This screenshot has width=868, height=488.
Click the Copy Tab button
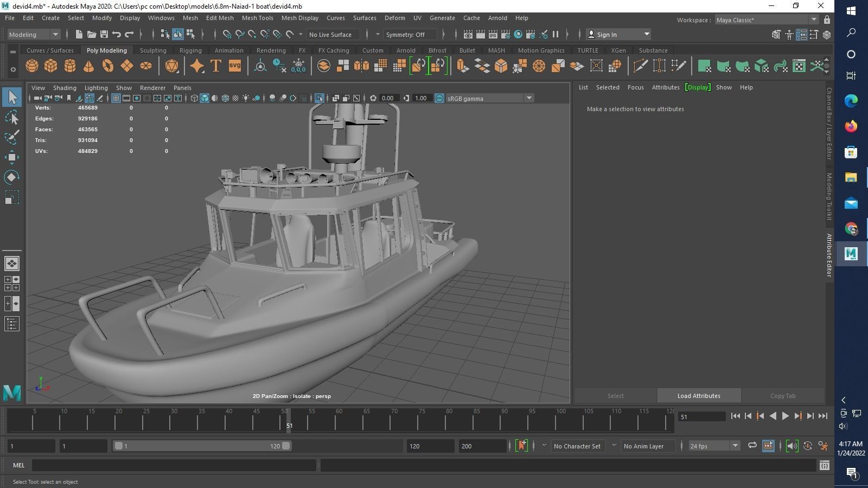tap(783, 396)
